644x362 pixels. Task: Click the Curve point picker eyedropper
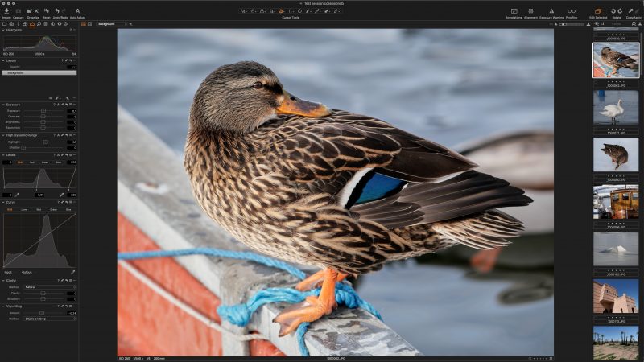click(x=72, y=272)
